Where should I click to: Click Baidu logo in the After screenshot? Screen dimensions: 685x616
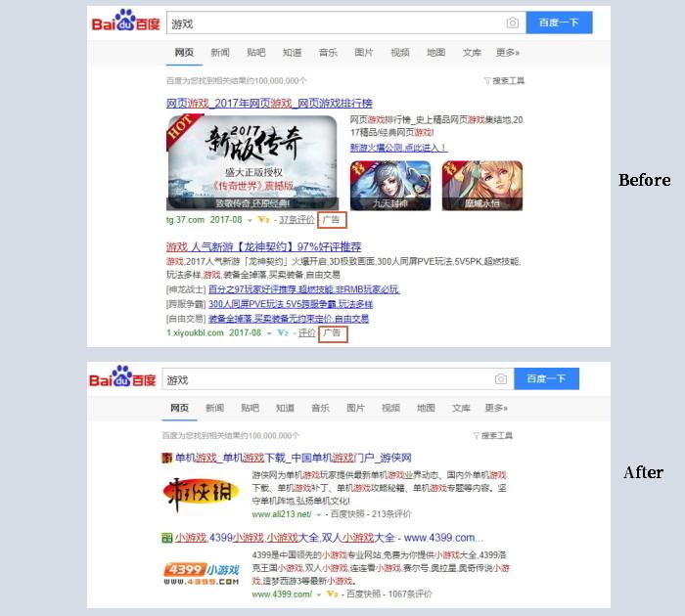point(122,376)
